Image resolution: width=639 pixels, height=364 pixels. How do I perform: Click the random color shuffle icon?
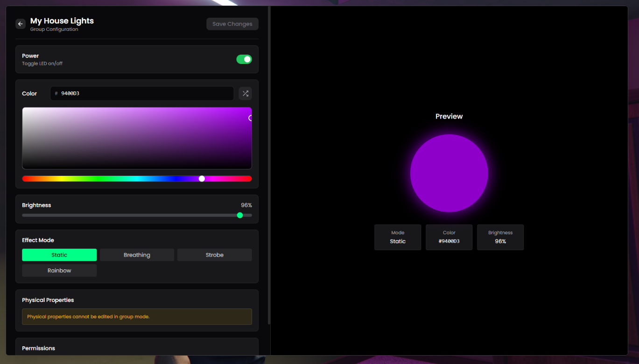[246, 93]
